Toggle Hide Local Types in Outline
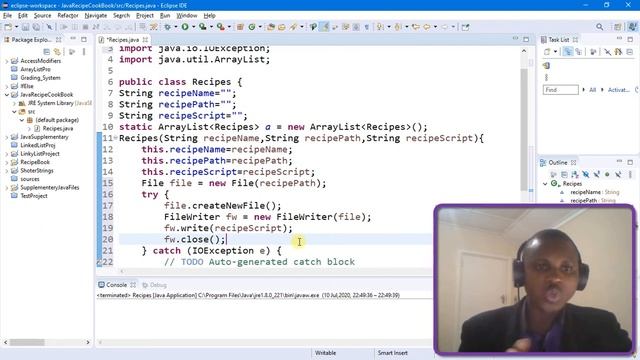This screenshot has height=360, width=640. [x=618, y=175]
